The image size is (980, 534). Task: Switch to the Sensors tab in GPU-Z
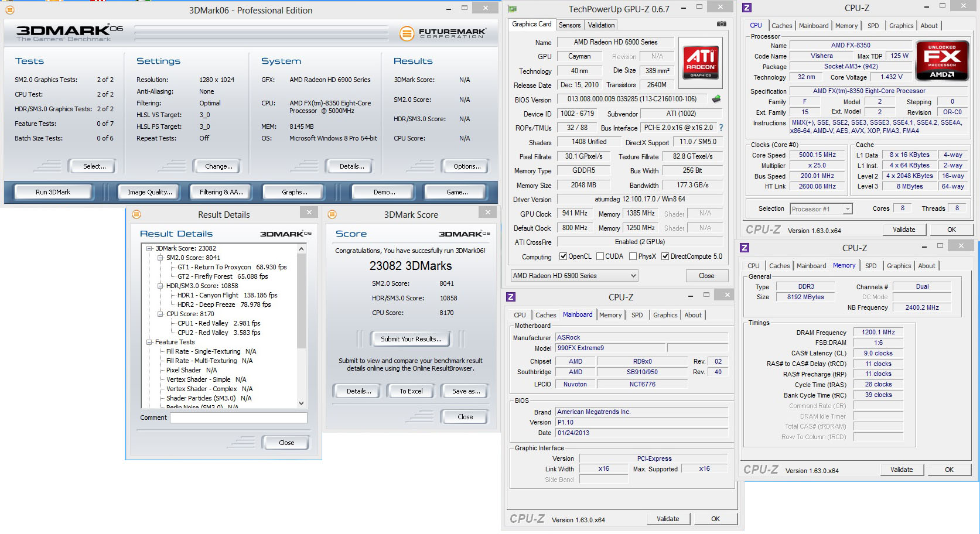point(569,25)
